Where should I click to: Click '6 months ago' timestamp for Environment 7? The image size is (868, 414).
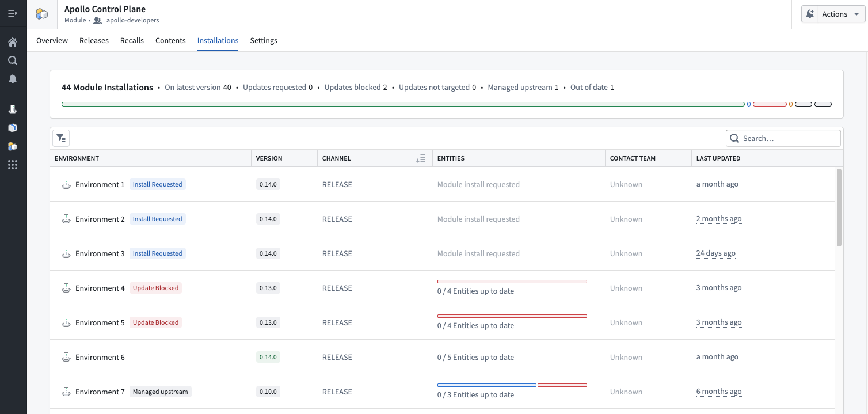719,392
